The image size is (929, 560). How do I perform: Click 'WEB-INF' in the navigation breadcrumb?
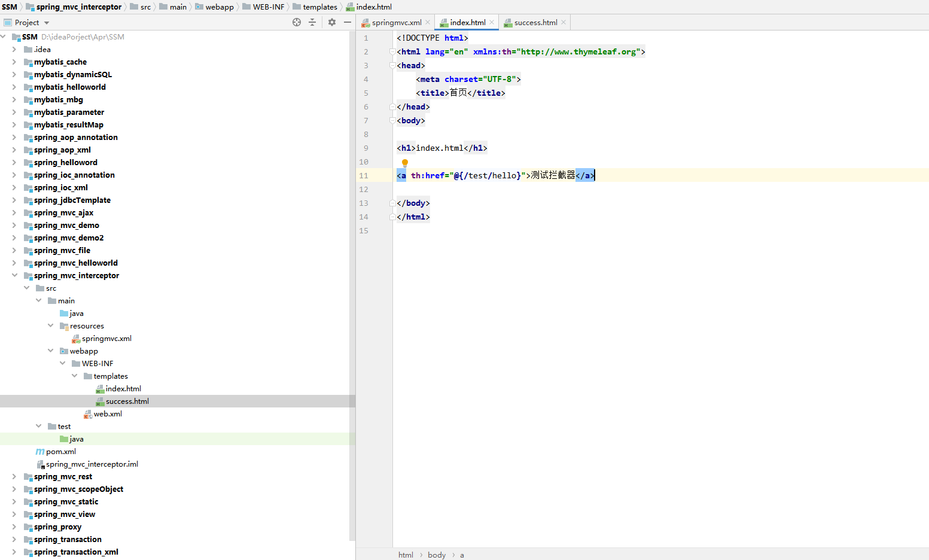pos(269,7)
